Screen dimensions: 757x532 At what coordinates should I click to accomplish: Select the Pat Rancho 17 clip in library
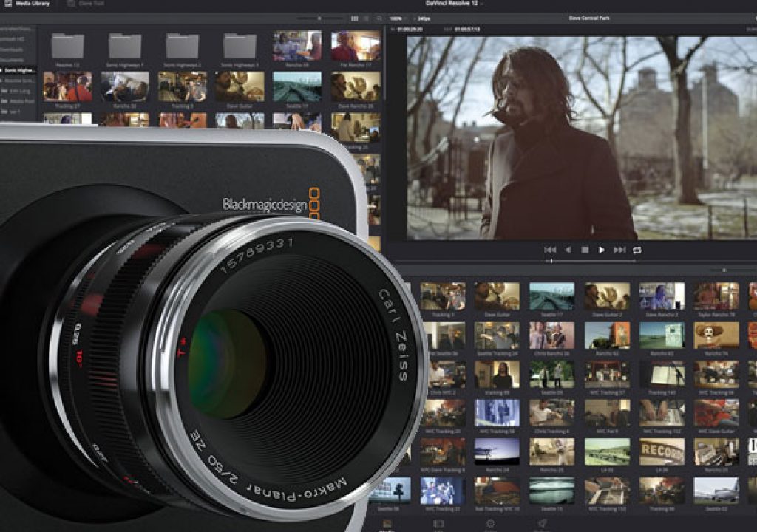356,48
